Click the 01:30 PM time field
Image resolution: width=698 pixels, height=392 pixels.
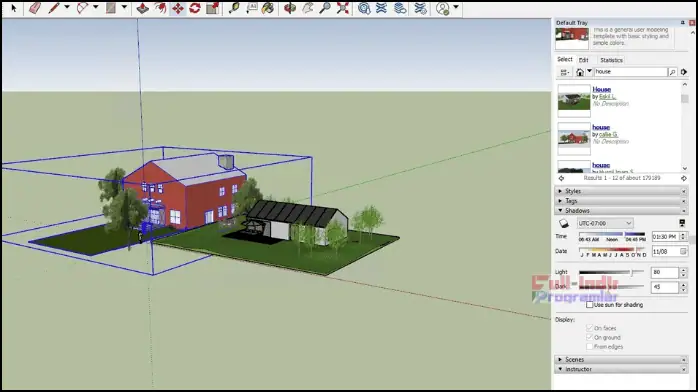pos(665,237)
